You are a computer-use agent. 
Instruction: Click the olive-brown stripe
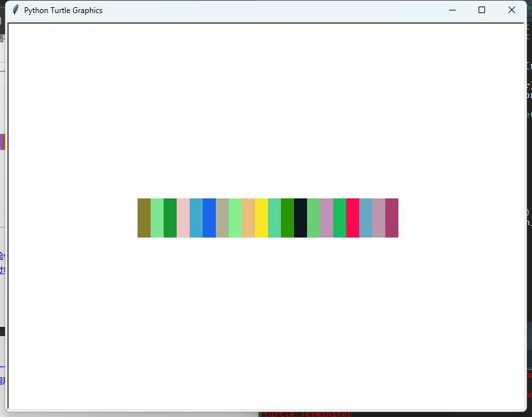(144, 218)
